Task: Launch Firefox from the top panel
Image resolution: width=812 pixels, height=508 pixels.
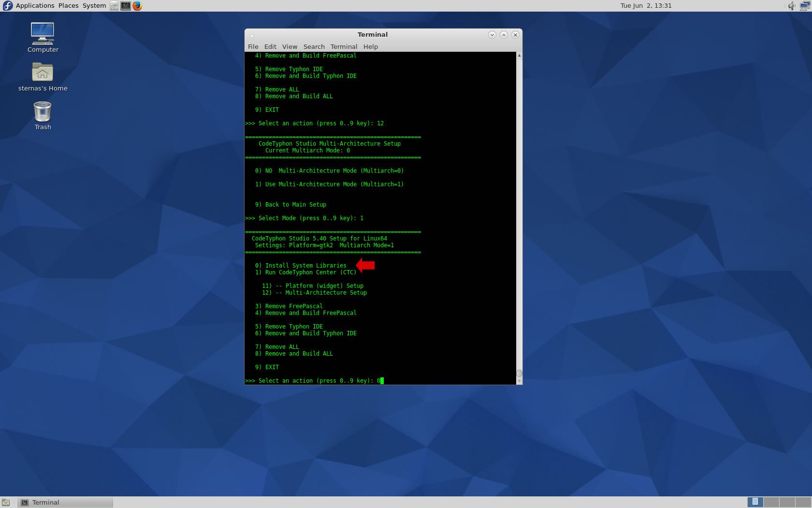Action: click(137, 6)
